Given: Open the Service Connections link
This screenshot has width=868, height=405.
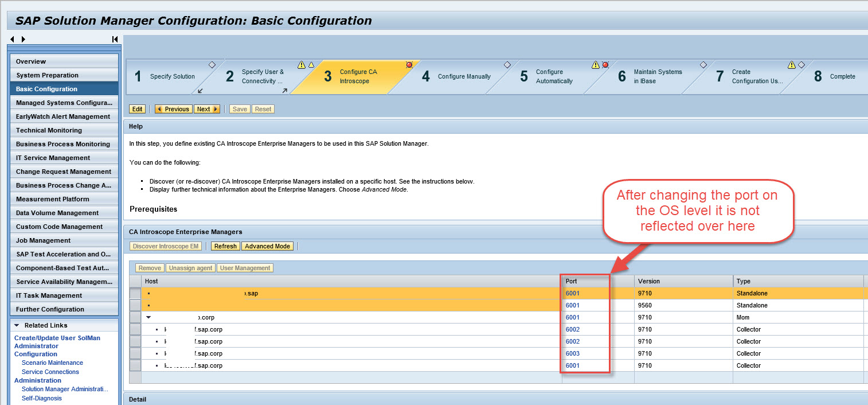Looking at the screenshot, I should point(50,372).
